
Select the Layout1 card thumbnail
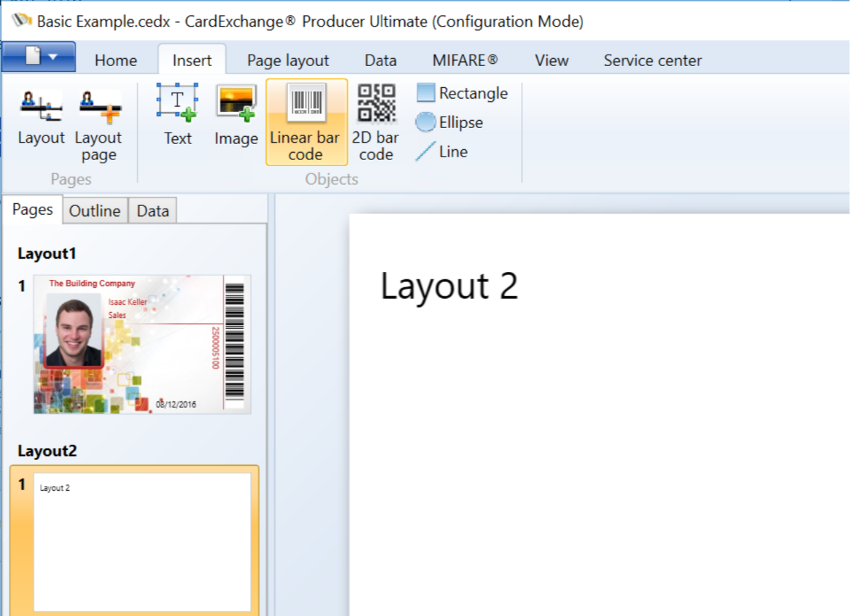(x=141, y=344)
